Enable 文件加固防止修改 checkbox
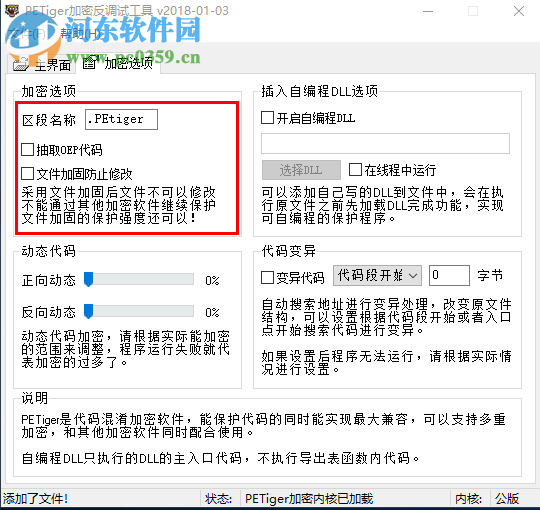The height and width of the screenshot is (510, 540). [77, 174]
